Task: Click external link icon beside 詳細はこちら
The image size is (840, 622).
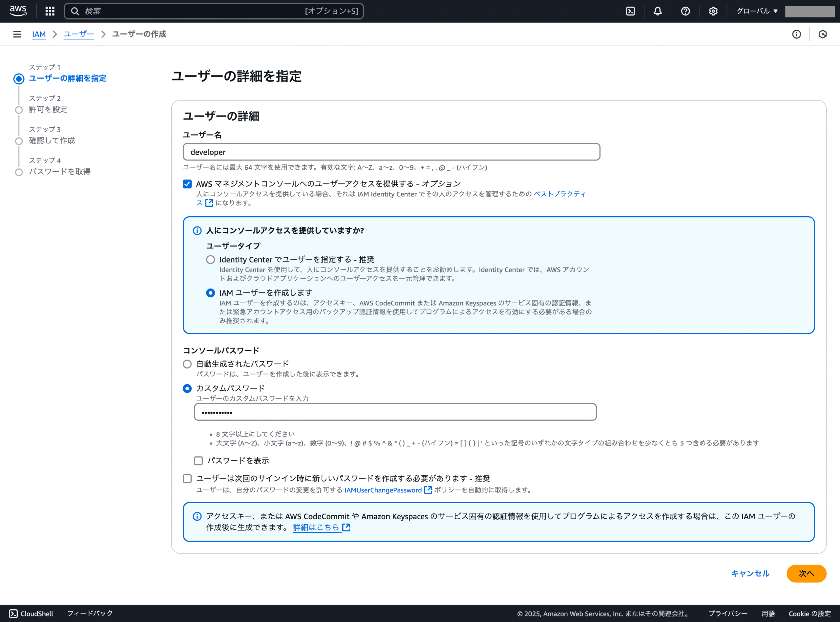Action: (346, 527)
